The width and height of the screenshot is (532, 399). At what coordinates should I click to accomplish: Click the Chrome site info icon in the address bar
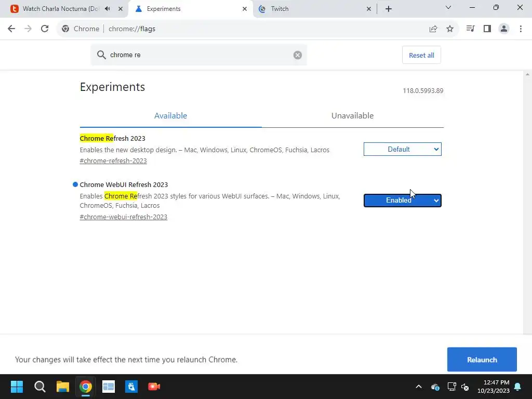(x=65, y=29)
